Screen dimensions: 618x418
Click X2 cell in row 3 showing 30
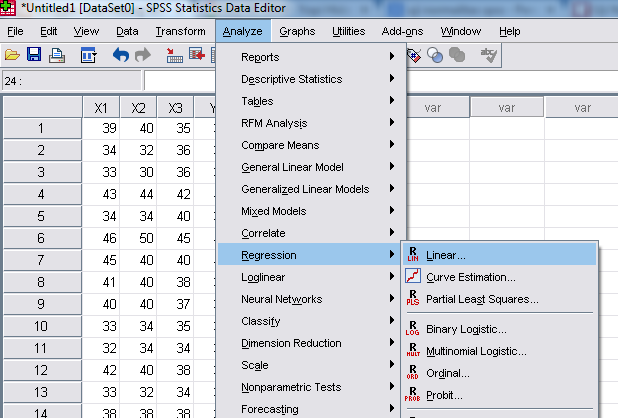coord(138,172)
